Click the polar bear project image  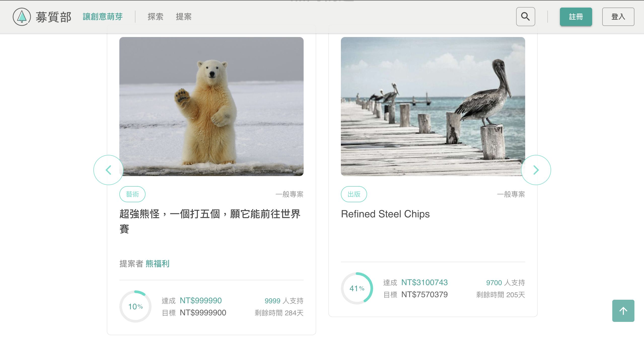(x=211, y=106)
